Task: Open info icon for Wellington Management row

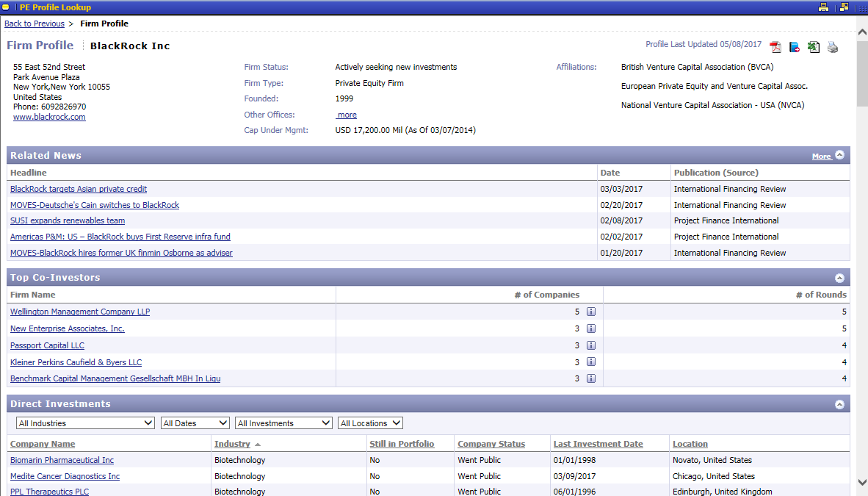Action: pos(591,312)
